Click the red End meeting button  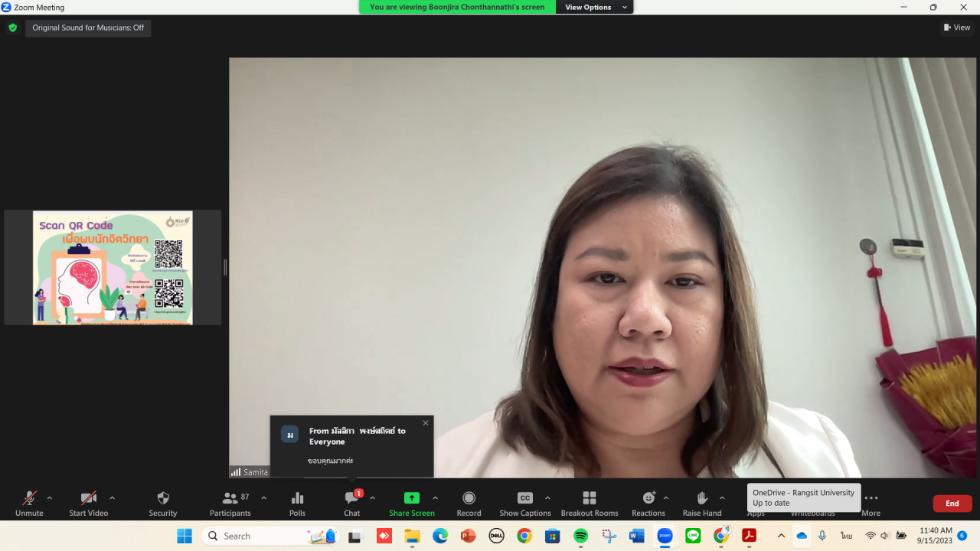[952, 504]
